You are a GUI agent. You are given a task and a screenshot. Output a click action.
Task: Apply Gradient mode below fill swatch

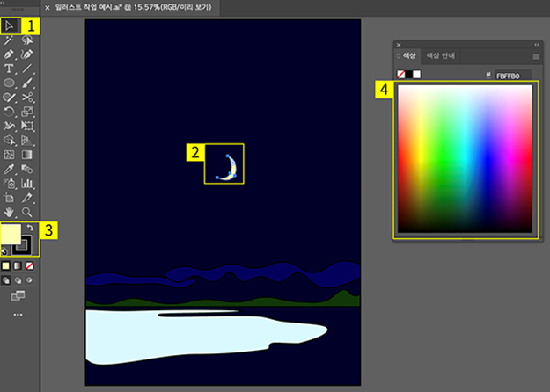[x=18, y=266]
